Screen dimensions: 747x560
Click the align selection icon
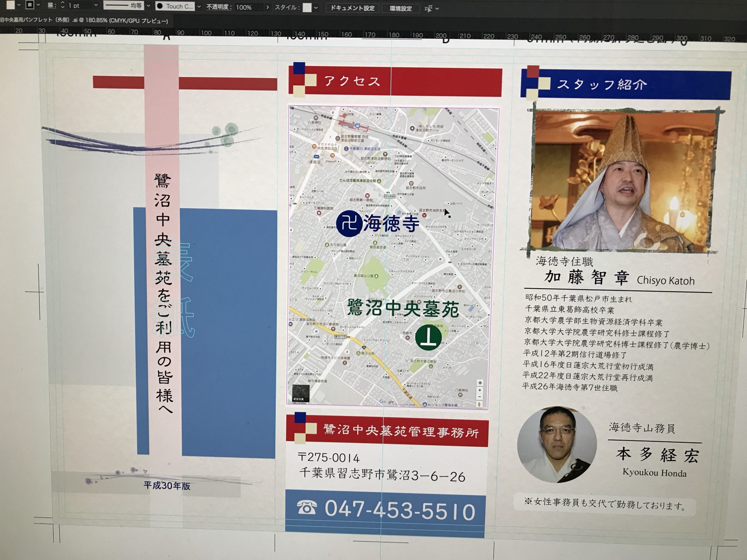[429, 9]
